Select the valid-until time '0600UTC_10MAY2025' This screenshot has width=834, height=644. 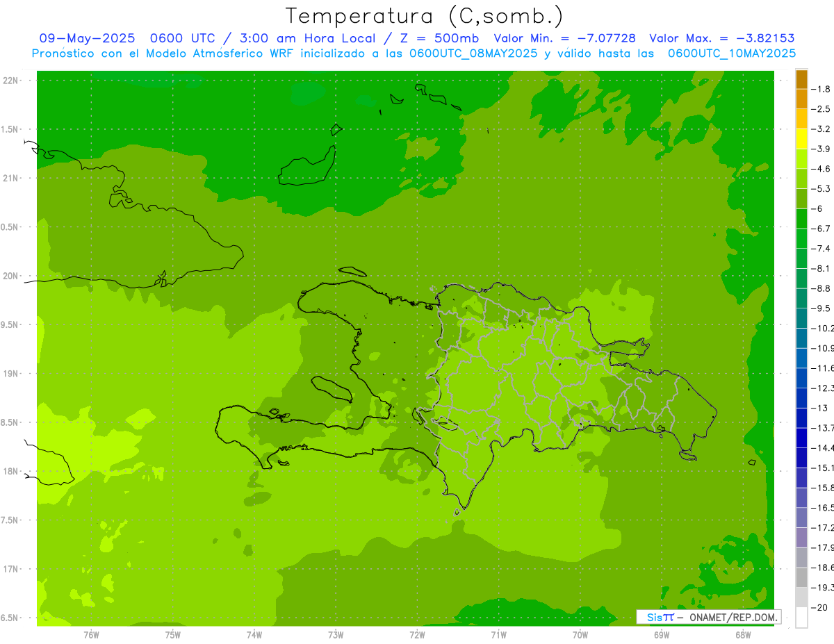pos(732,53)
